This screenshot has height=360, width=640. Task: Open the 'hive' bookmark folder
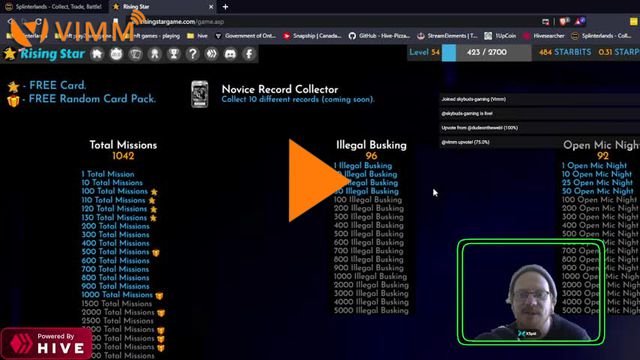pos(197,36)
